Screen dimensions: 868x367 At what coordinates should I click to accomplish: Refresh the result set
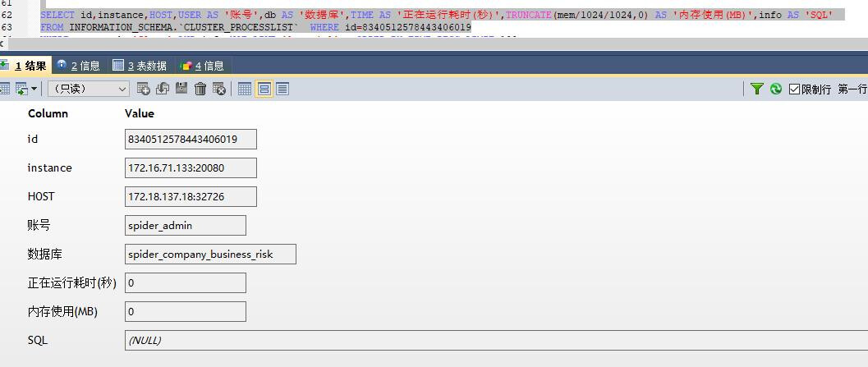(x=776, y=89)
